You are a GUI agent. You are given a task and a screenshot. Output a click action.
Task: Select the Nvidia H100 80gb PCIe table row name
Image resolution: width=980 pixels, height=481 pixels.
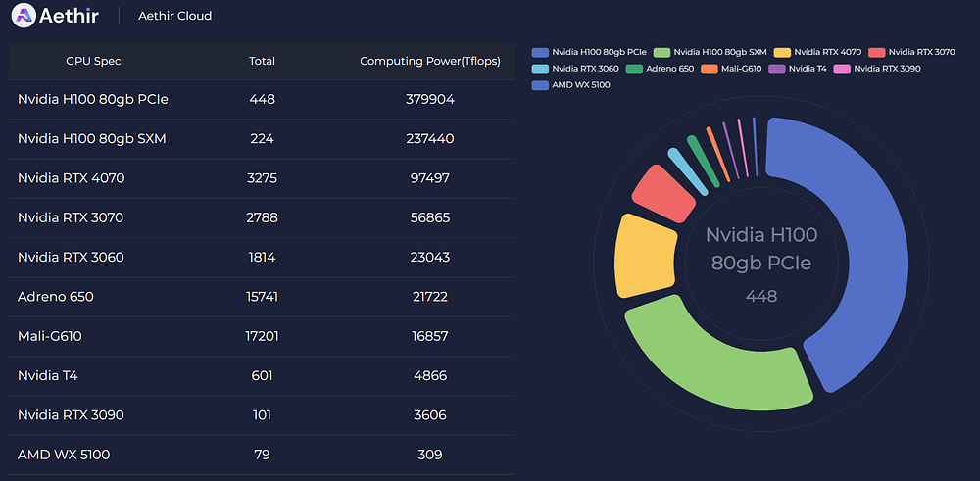point(92,99)
